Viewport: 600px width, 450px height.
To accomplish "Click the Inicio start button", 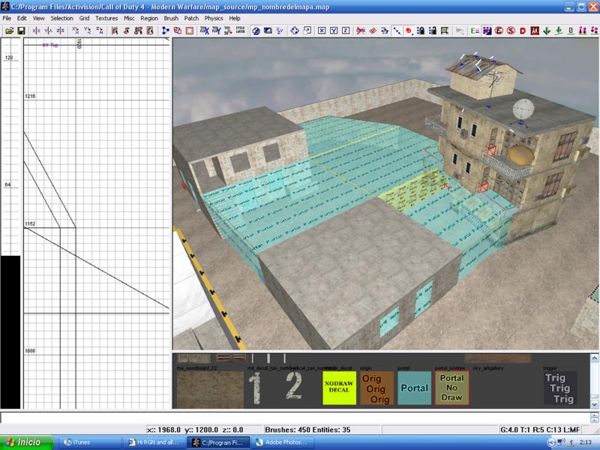I will pyautogui.click(x=26, y=442).
